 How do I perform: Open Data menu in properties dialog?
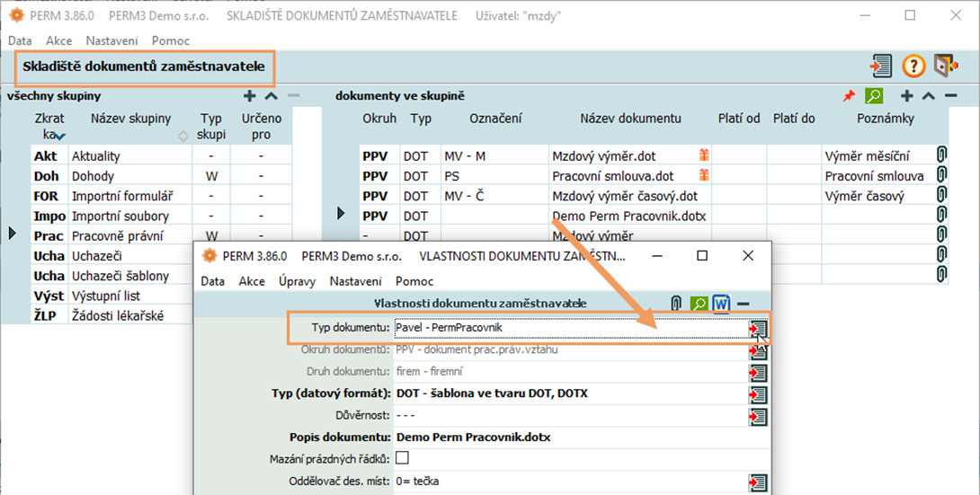click(212, 281)
